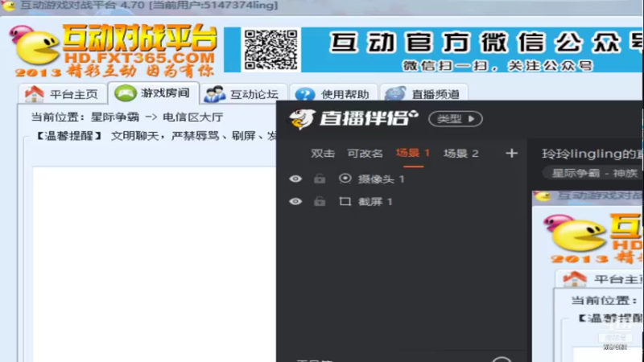Click the blue question mark icon
The width and height of the screenshot is (644, 362).
305,94
